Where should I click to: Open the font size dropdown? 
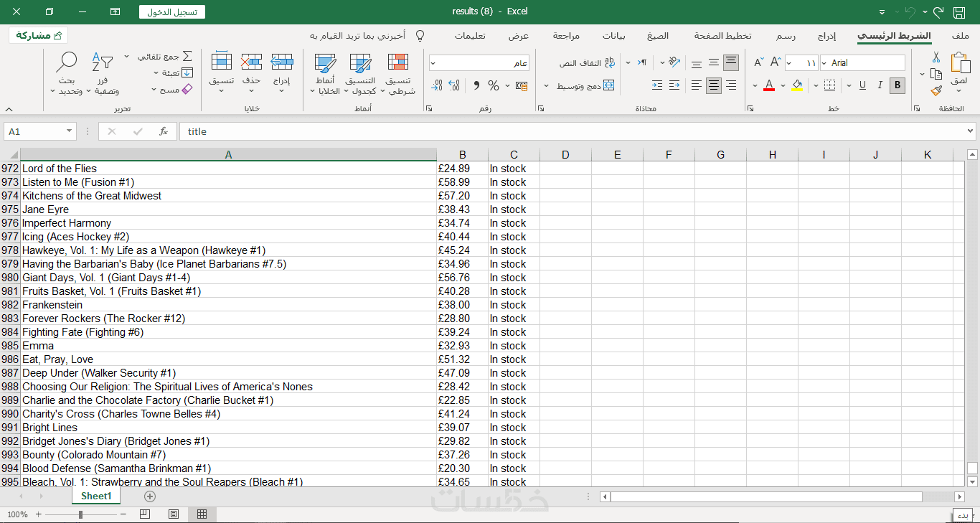789,63
